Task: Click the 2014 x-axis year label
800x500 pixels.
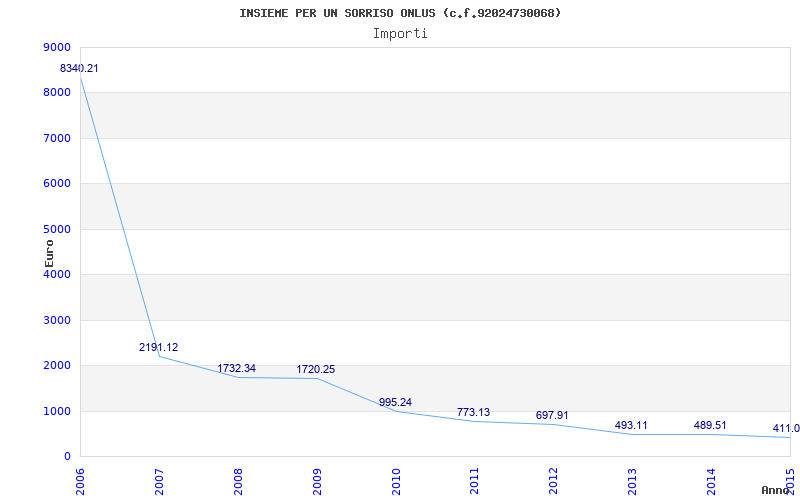Action: pyautogui.click(x=711, y=482)
